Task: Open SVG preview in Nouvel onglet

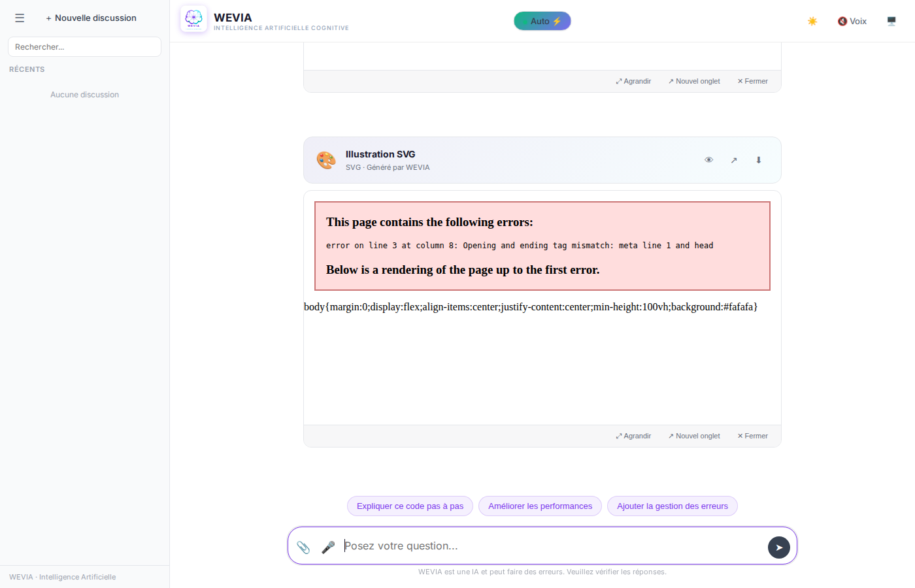Action: coord(694,436)
